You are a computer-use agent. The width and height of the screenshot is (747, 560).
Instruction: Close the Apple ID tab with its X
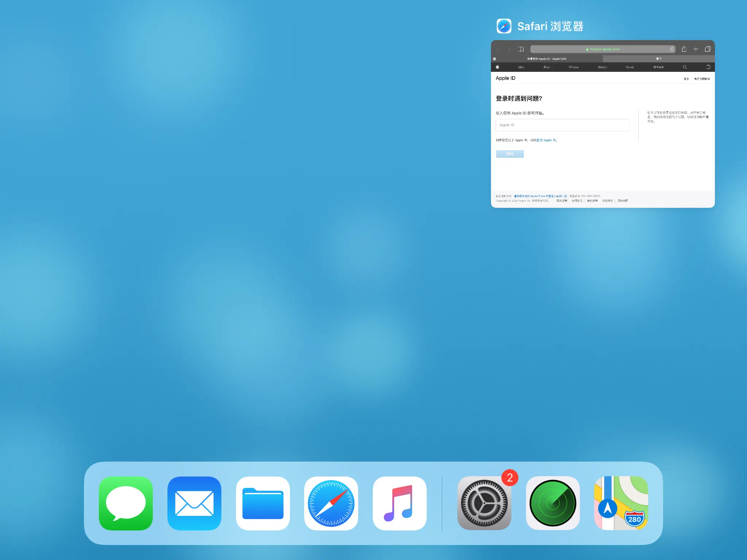pos(495,59)
